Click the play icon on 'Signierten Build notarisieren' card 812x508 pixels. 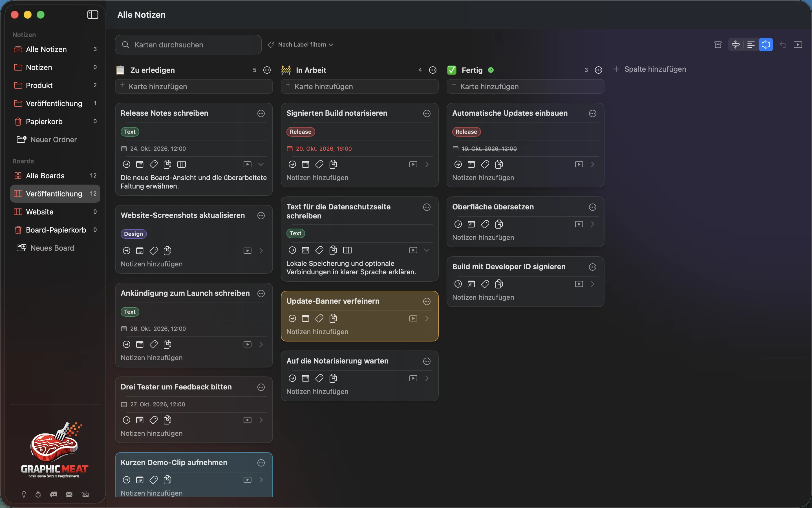pos(413,164)
